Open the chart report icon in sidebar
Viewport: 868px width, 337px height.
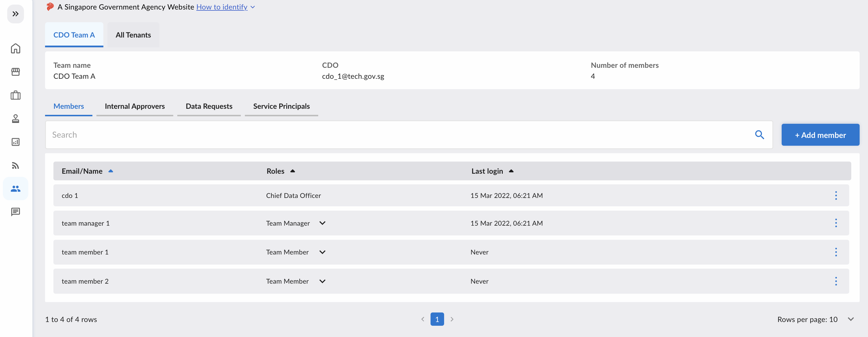[16, 142]
